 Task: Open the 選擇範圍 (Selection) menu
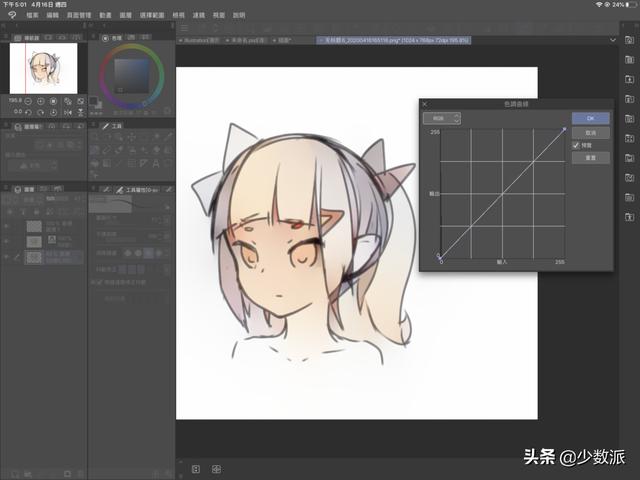pos(152,15)
